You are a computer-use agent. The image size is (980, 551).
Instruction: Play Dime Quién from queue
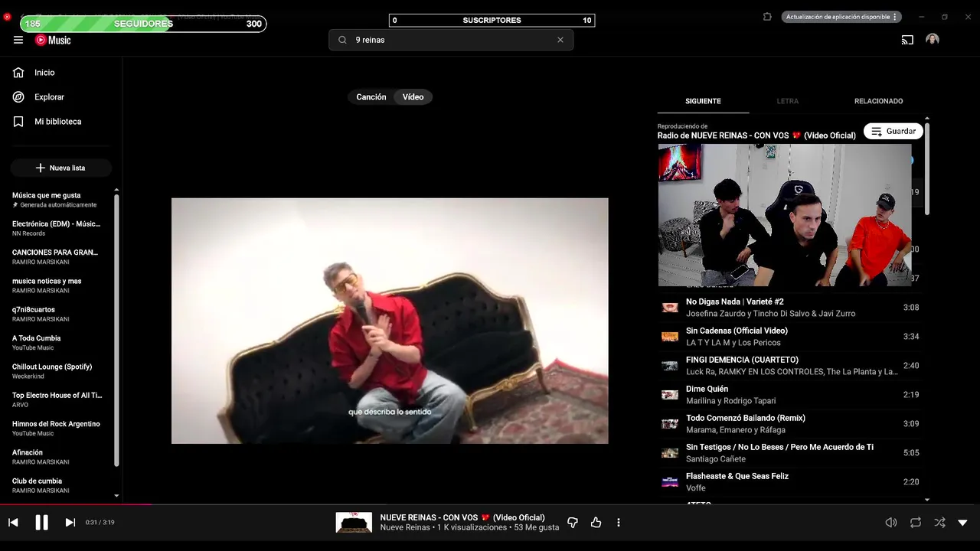coord(790,395)
